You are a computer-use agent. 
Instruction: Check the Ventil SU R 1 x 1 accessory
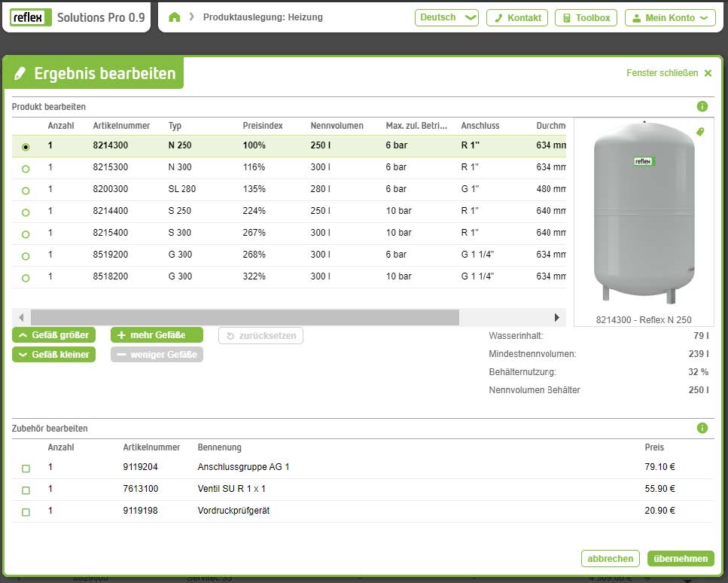pos(26,490)
